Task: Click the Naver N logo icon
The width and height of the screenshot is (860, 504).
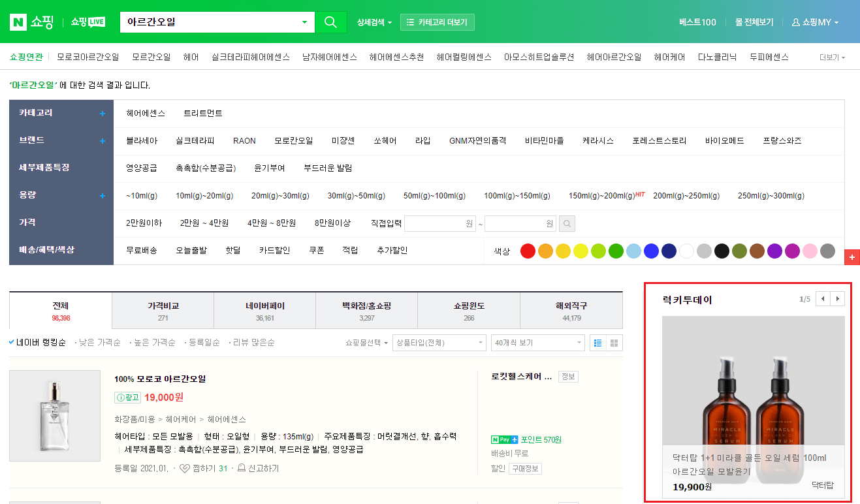Action: (x=18, y=22)
